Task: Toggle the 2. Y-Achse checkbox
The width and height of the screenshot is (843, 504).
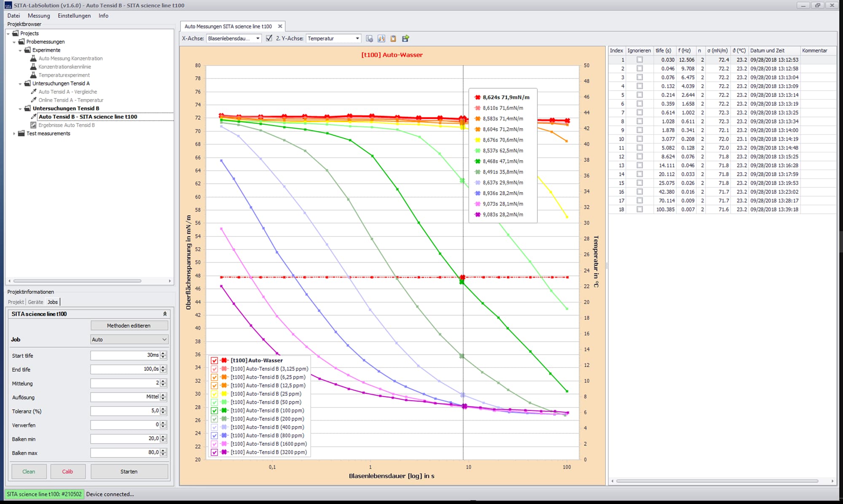Action: pos(269,38)
